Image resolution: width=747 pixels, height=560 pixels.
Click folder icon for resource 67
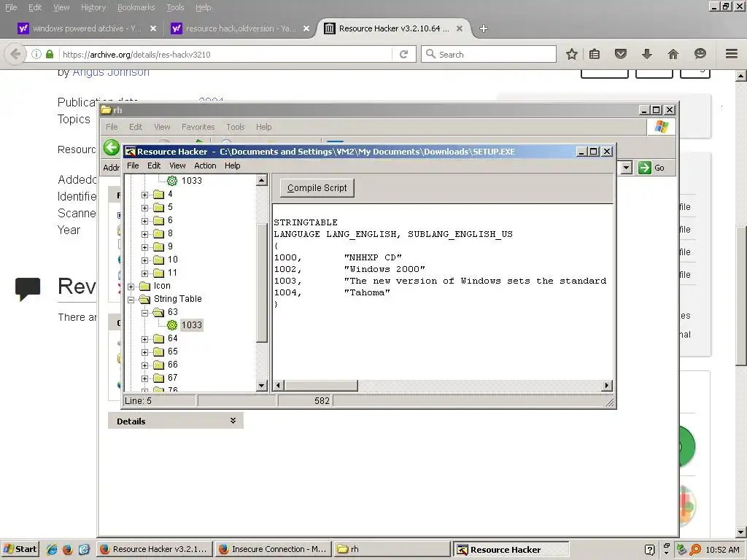158,378
